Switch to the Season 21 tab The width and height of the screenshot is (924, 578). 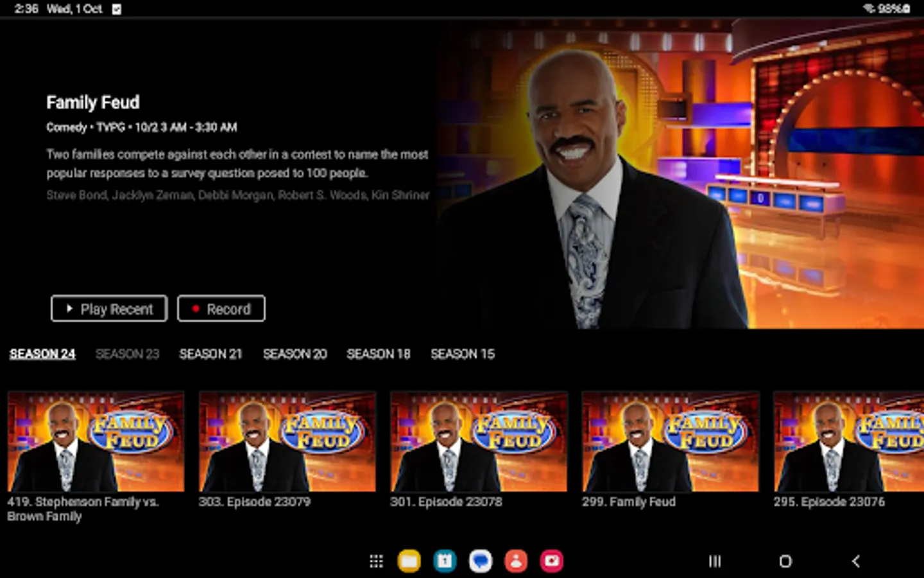click(210, 354)
